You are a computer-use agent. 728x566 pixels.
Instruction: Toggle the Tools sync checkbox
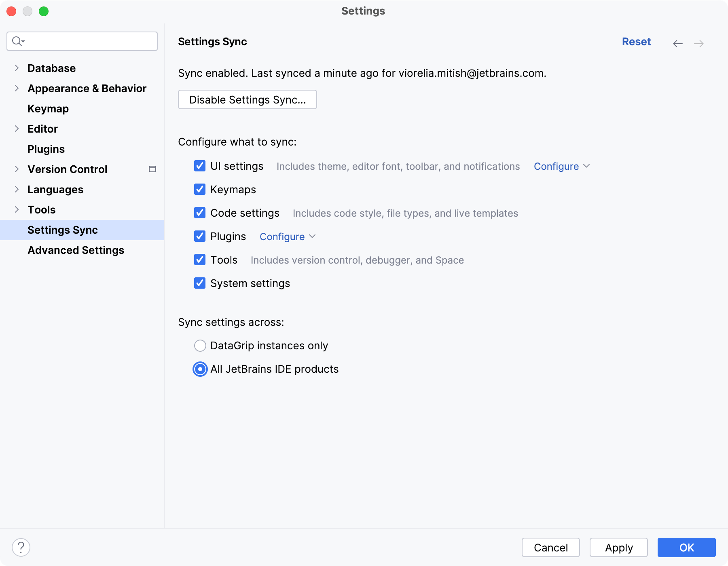200,260
